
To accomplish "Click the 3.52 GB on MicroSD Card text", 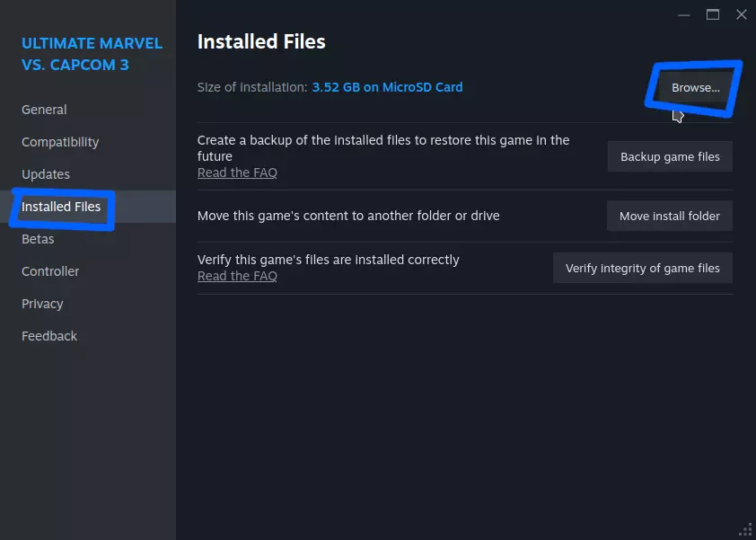I will pyautogui.click(x=387, y=87).
